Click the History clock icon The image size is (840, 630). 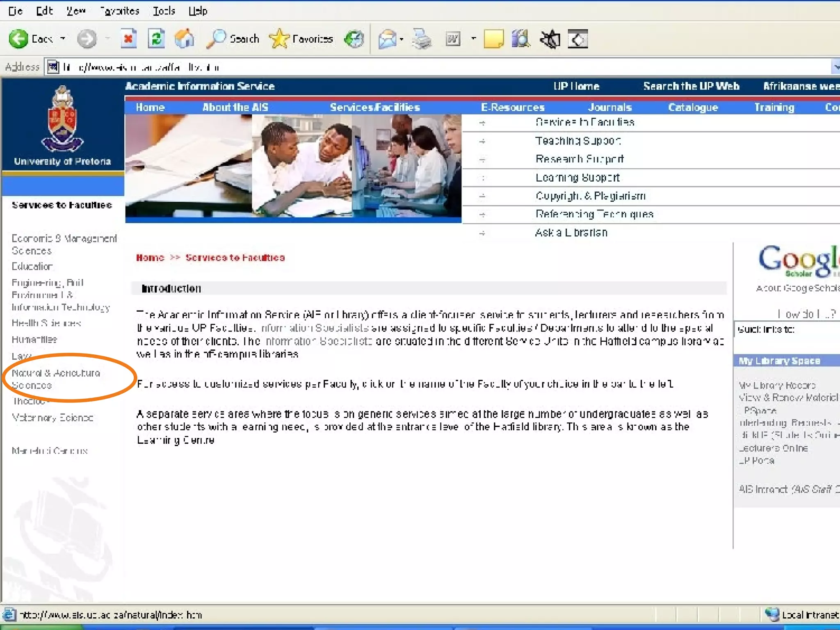[354, 39]
